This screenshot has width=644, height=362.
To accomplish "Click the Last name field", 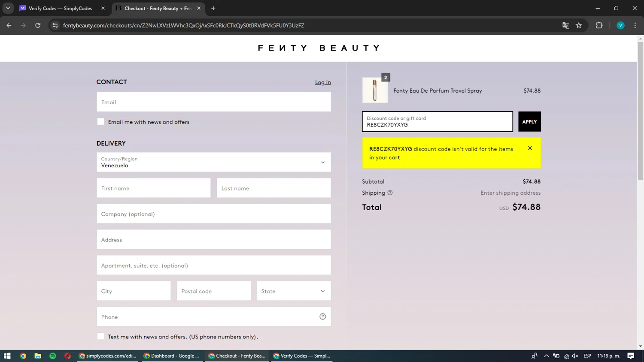I will 274,188.
